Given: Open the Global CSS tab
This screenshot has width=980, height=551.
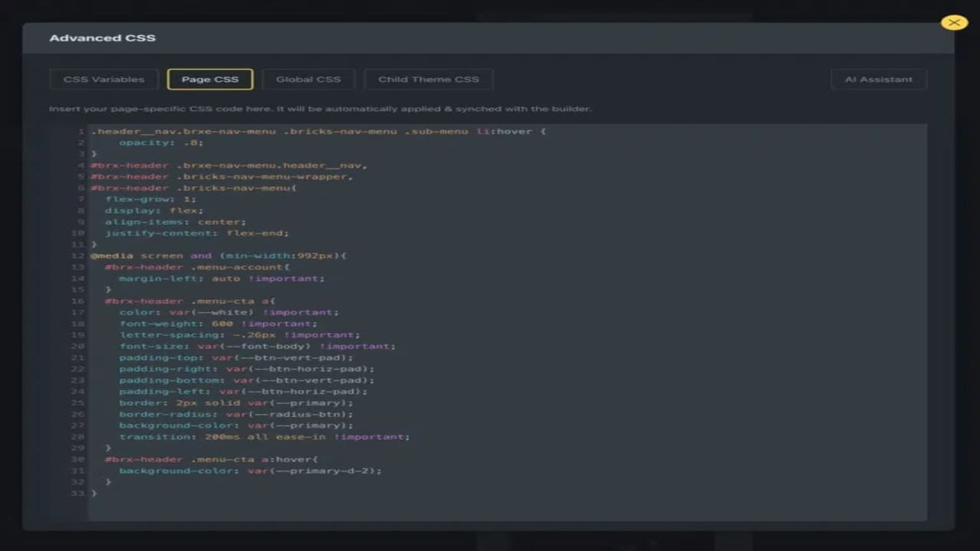Looking at the screenshot, I should tap(308, 80).
